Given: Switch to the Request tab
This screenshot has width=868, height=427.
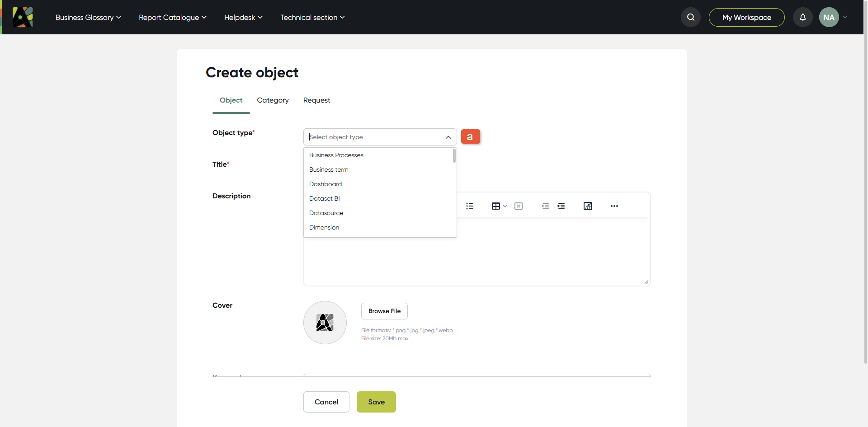Looking at the screenshot, I should pos(316,100).
